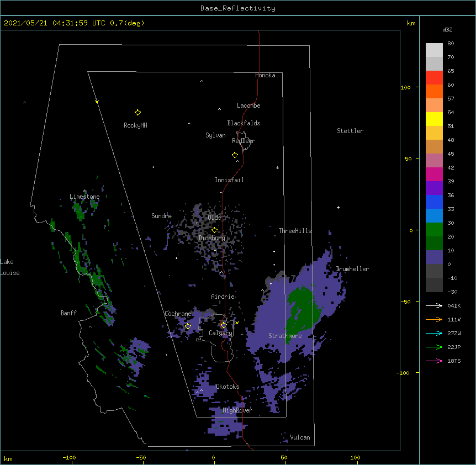Click the Drumheller label

[x=352, y=269]
